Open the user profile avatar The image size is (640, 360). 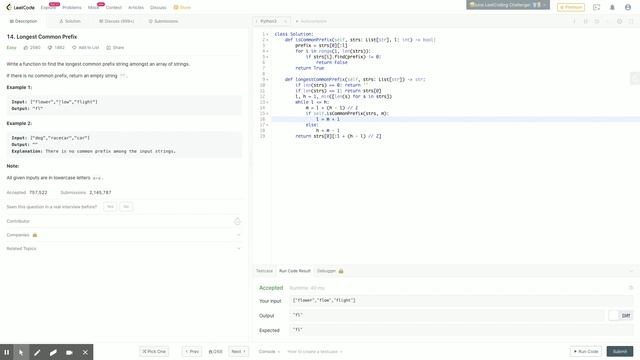(628, 7)
